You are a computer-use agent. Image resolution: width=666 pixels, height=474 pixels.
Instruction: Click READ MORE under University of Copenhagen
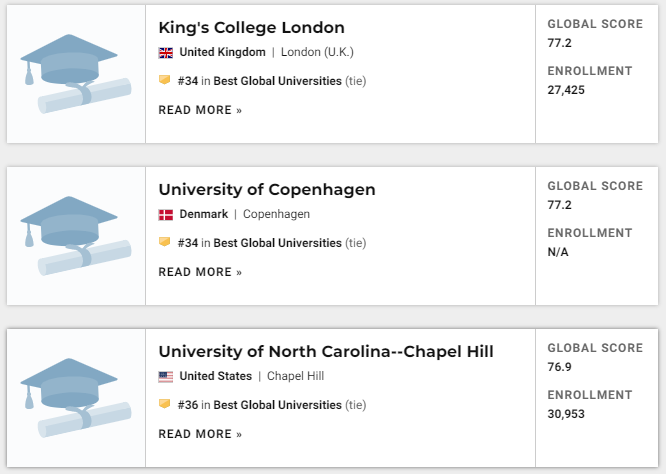[200, 272]
